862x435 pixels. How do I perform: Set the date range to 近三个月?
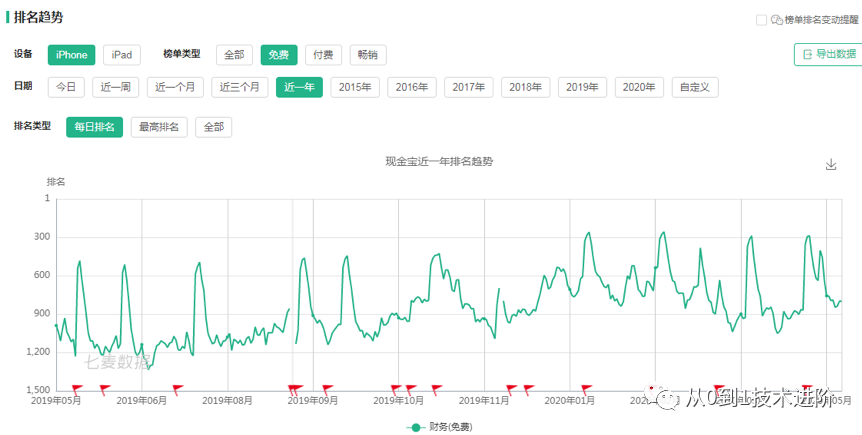(240, 87)
